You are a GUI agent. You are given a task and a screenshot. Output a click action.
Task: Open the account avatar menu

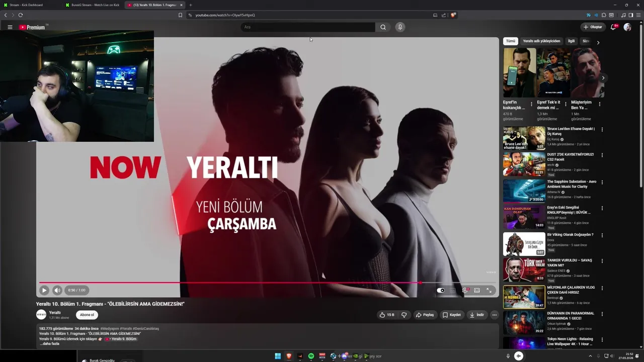click(627, 27)
